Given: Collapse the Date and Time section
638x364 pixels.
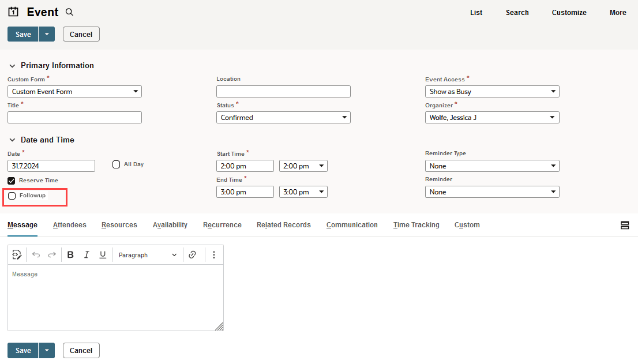Looking at the screenshot, I should (x=12, y=140).
